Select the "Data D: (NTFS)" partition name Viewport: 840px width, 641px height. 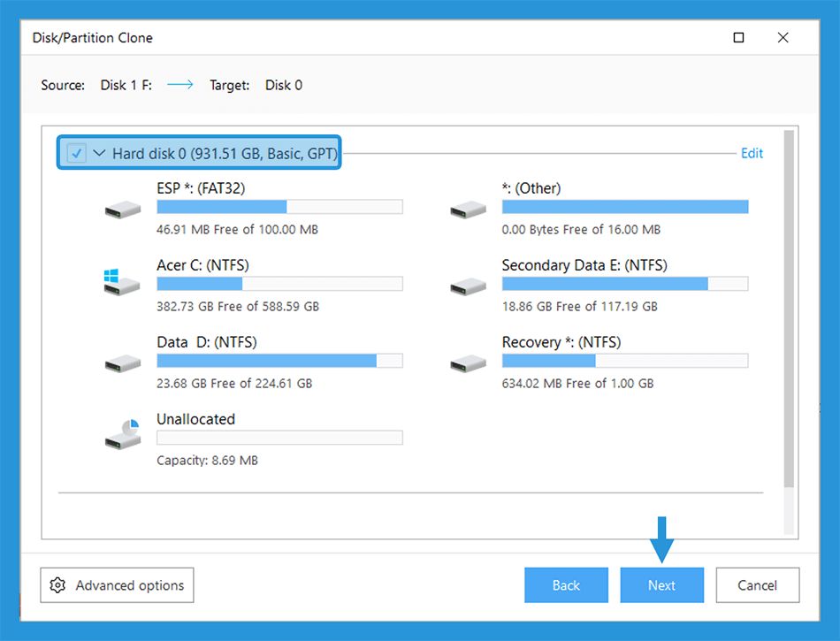pos(207,343)
